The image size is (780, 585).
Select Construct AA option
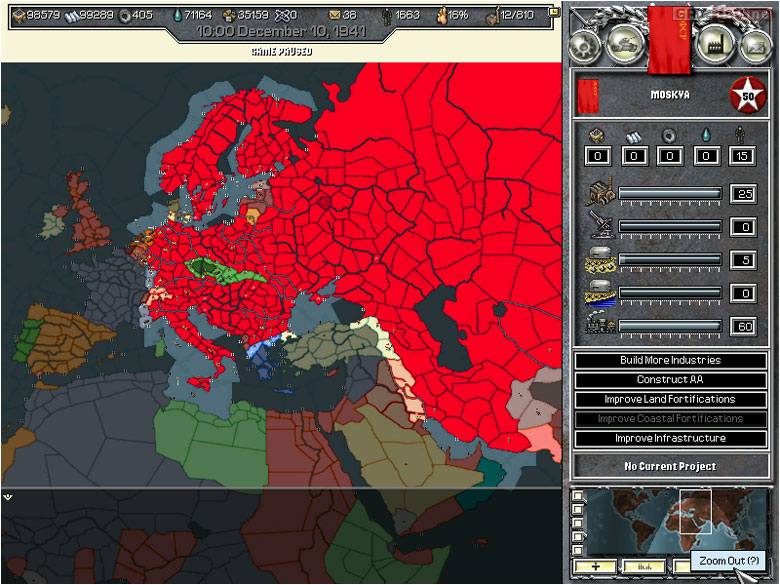670,380
